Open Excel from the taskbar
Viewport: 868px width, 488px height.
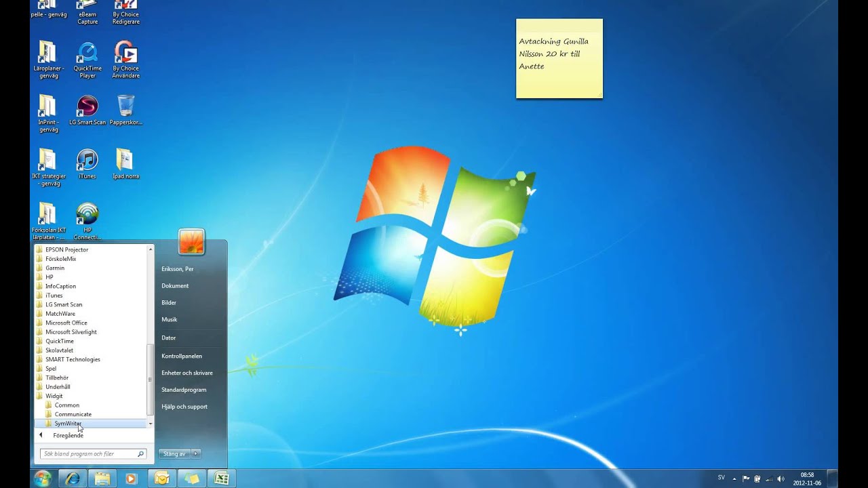click(x=221, y=479)
